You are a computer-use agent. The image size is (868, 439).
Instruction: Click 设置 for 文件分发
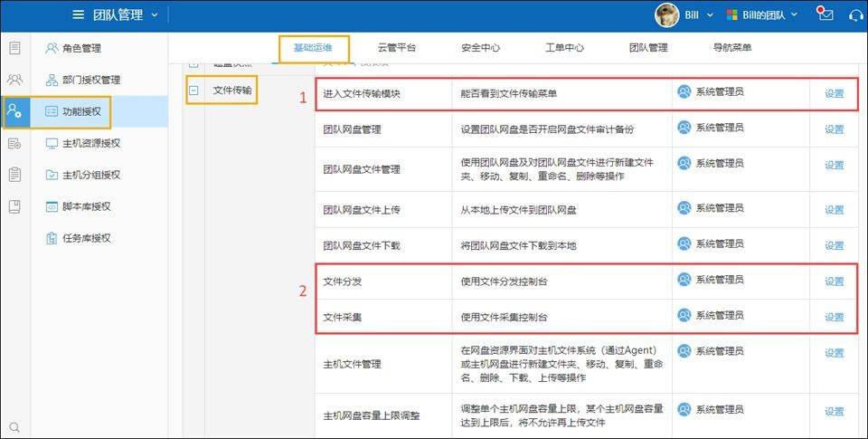[x=835, y=281]
